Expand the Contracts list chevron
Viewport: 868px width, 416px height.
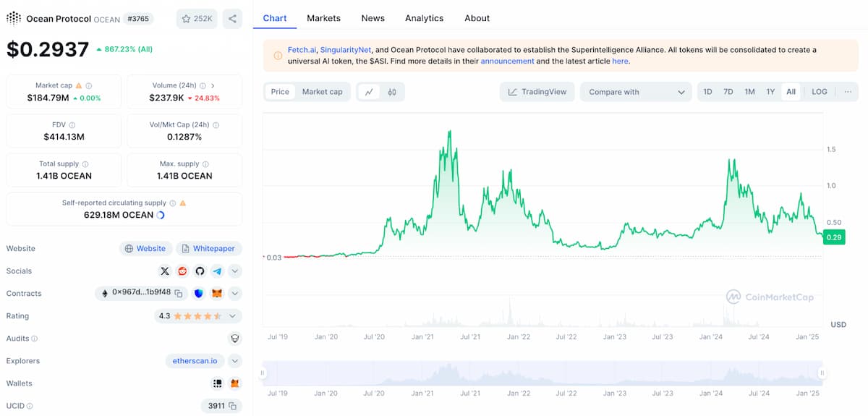coord(235,294)
